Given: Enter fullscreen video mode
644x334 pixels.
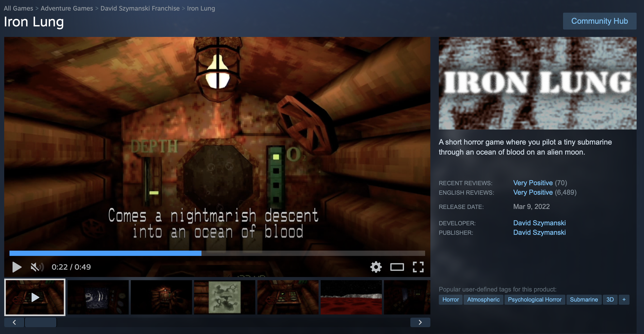Looking at the screenshot, I should (x=418, y=267).
